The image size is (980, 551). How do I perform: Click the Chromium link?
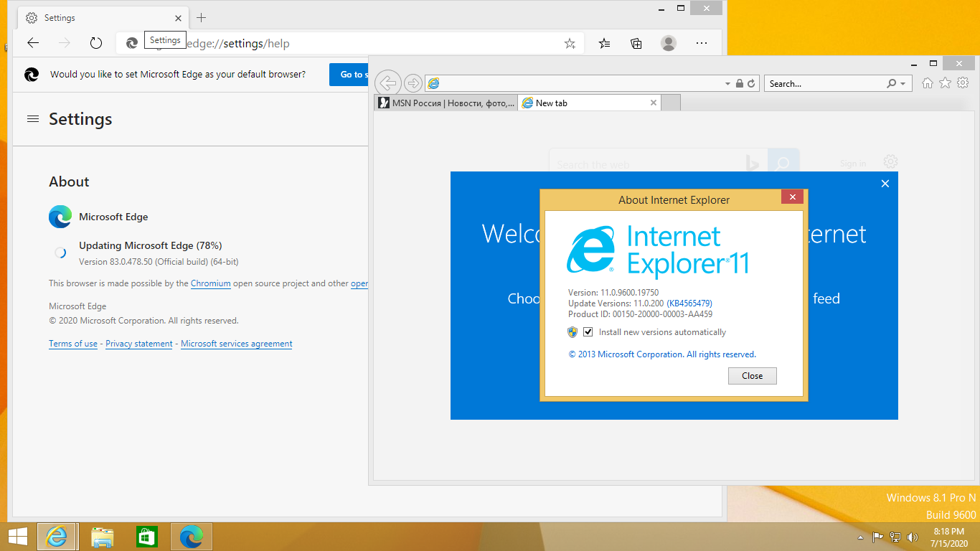(210, 283)
